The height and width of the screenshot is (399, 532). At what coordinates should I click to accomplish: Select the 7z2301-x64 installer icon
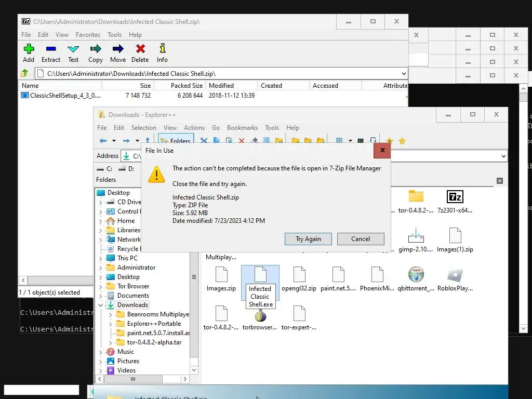click(x=455, y=197)
